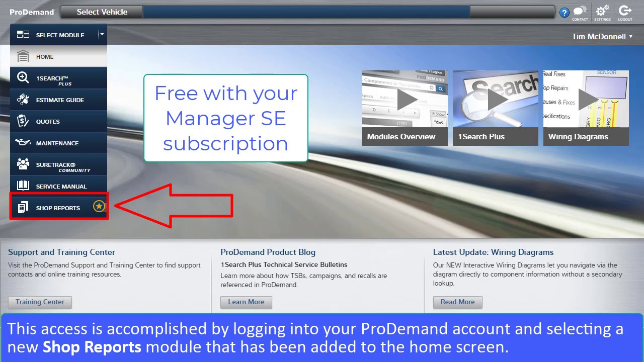Open the Select Vehicle selector
The image size is (644, 362).
(102, 12)
